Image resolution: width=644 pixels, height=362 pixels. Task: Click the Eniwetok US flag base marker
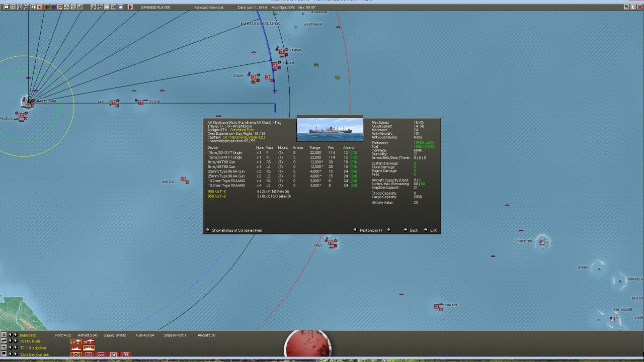click(542, 242)
